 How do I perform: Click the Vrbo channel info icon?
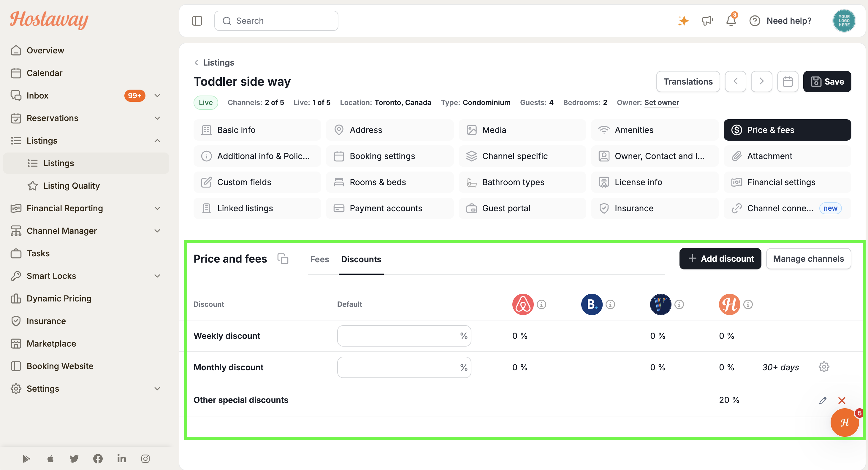[x=679, y=304]
